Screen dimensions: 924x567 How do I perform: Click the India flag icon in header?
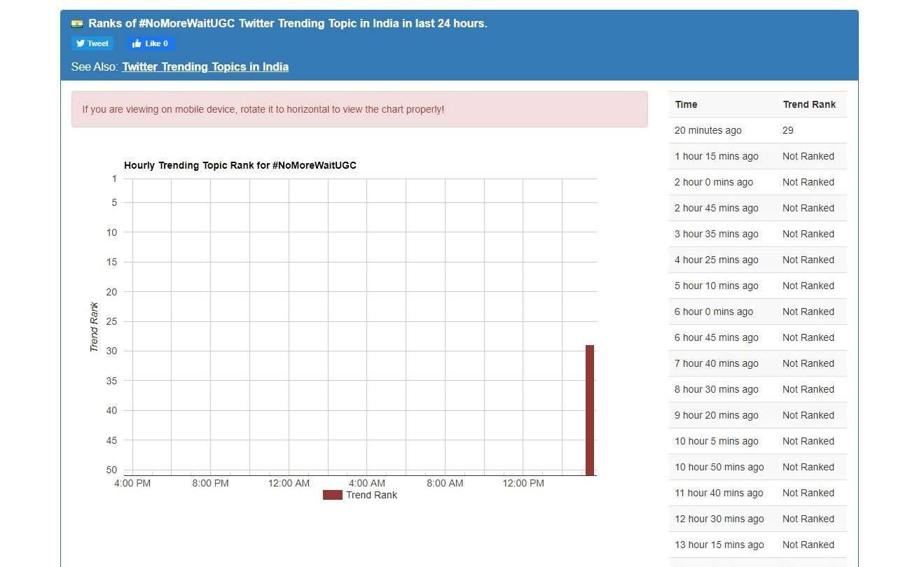(x=77, y=23)
